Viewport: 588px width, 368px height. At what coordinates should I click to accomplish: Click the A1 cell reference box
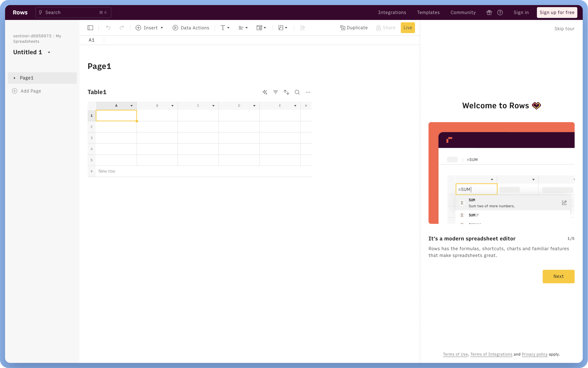pyautogui.click(x=92, y=40)
